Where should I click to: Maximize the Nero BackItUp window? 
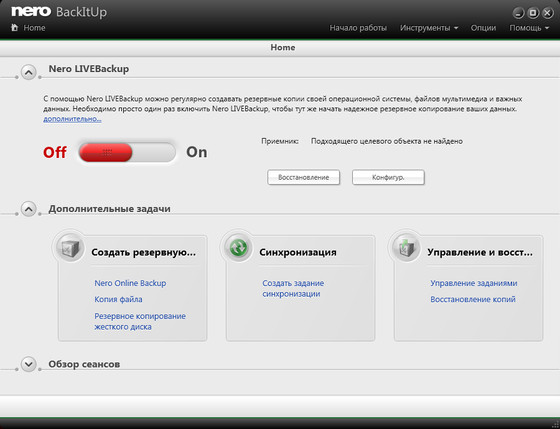click(533, 13)
